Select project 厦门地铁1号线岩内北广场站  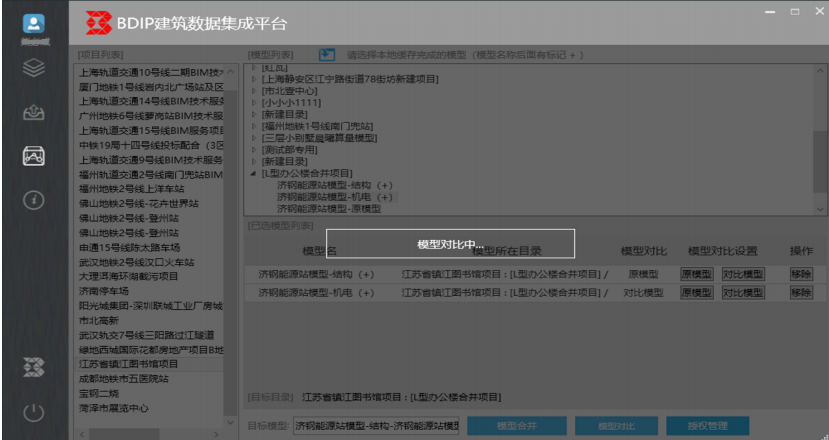pos(149,87)
